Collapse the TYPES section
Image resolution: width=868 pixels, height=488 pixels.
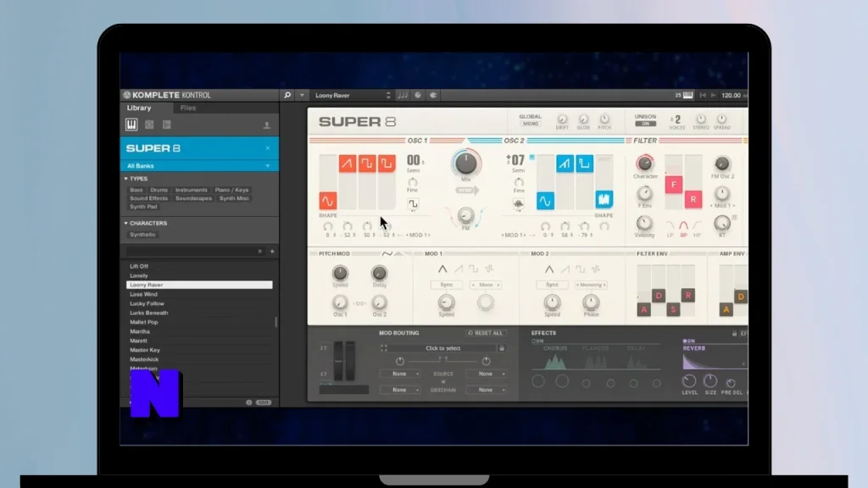[125, 179]
